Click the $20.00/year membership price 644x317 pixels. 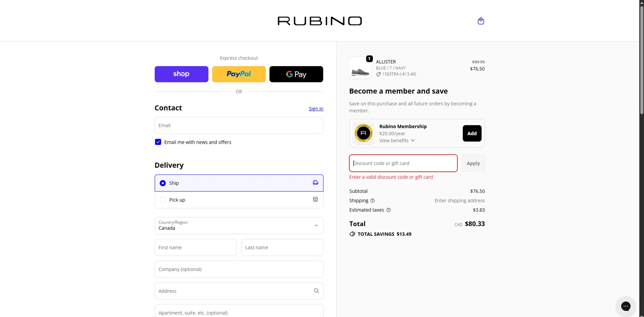[392, 133]
